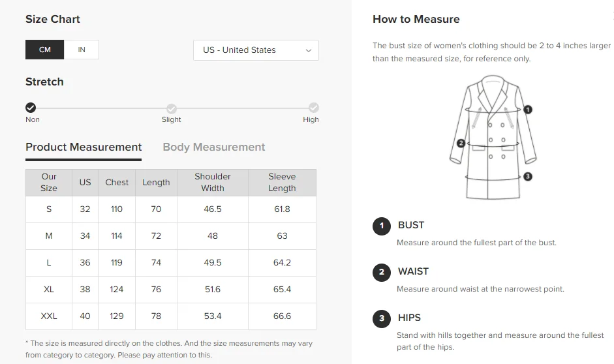The height and width of the screenshot is (364, 614).
Task: Click the number 1 bust marker on coat diagram
Action: pyautogui.click(x=529, y=110)
